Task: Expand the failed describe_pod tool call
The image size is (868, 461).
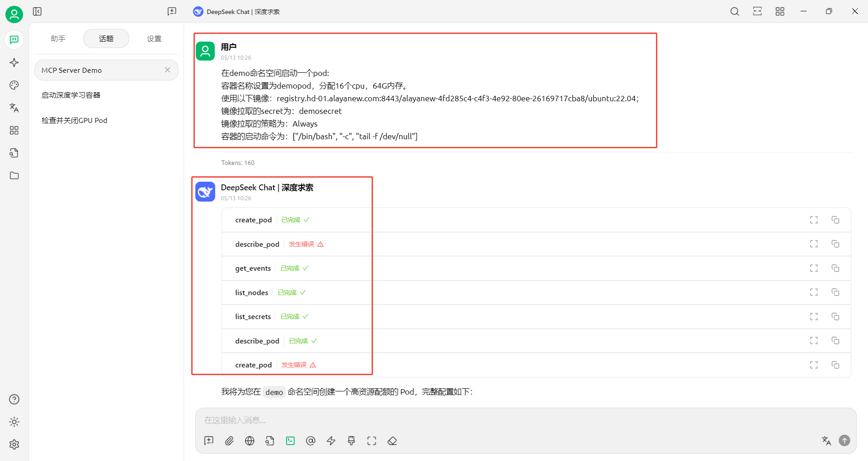Action: point(814,244)
